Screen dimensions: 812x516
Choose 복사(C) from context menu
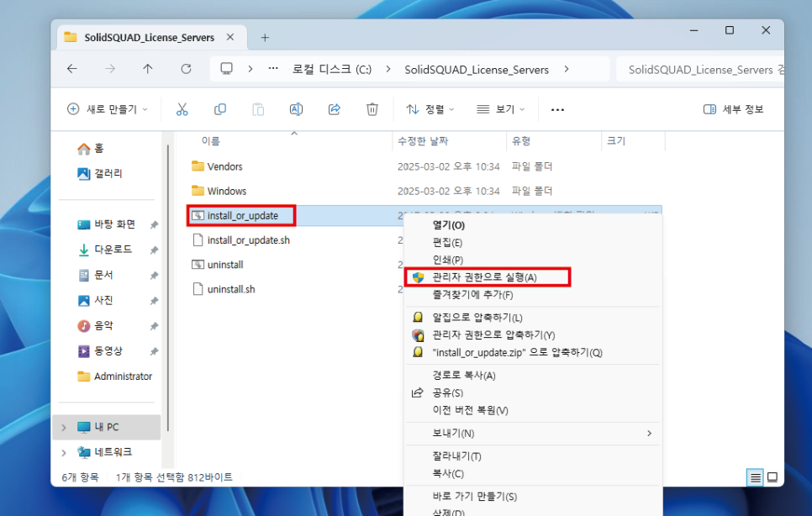pos(532,474)
